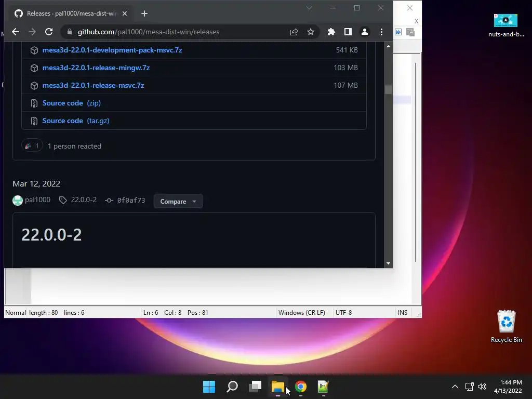The width and height of the screenshot is (532, 399).
Task: Open network status tray icon
Action: click(469, 387)
